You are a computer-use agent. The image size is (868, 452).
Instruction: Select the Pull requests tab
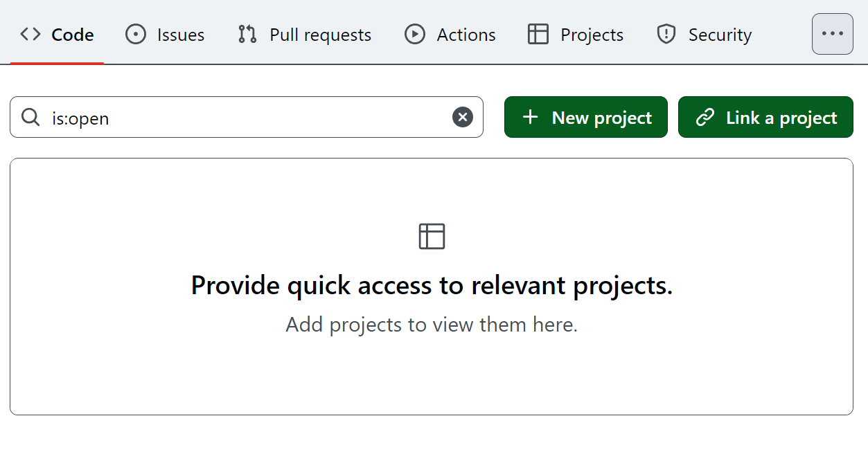coord(303,33)
